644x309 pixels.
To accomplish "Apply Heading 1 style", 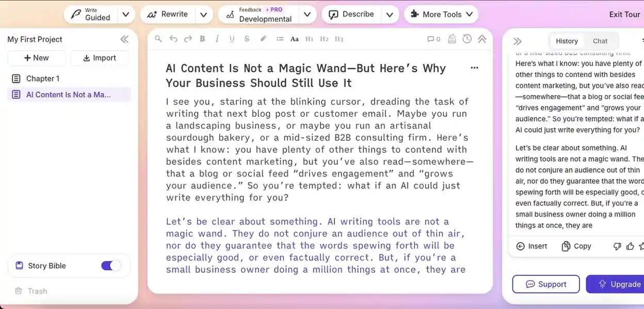I will [x=310, y=39].
